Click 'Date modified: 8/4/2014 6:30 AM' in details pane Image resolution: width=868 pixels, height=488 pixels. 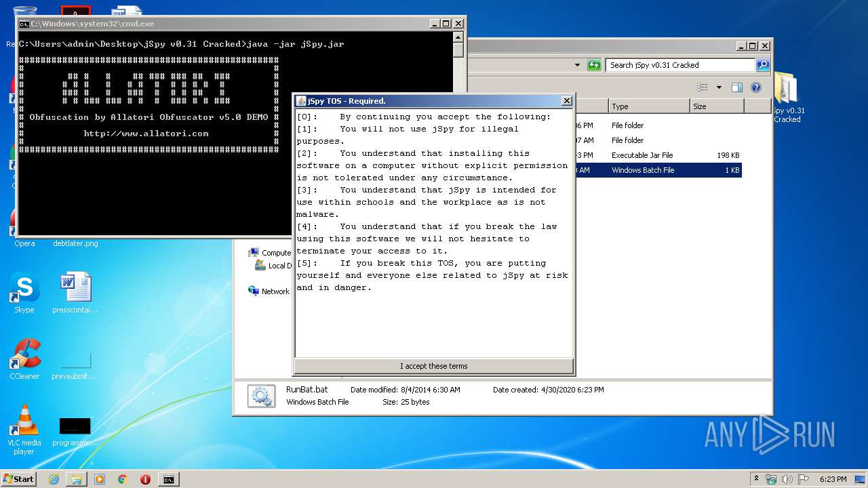[405, 390]
